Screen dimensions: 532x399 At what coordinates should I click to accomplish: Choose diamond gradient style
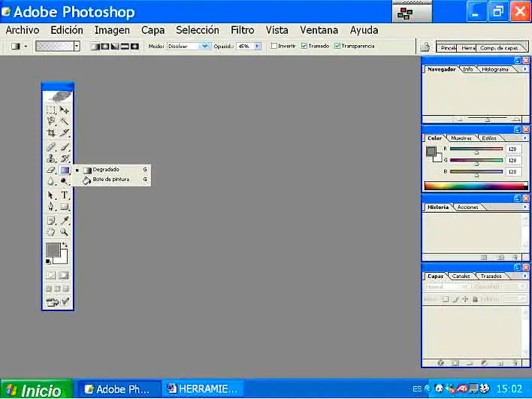[x=135, y=46]
